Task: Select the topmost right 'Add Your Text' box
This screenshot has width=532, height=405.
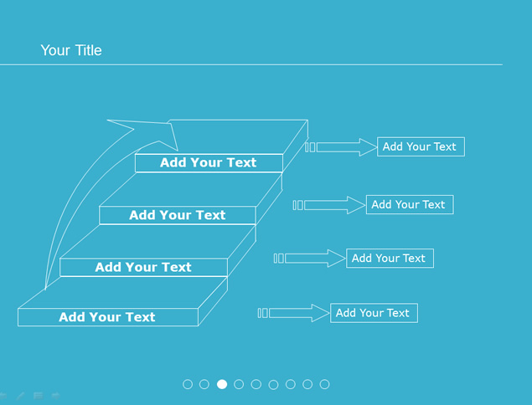Action: tap(420, 146)
